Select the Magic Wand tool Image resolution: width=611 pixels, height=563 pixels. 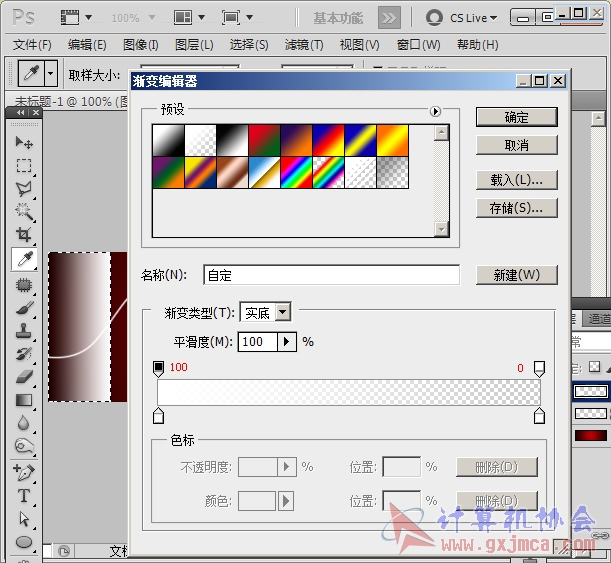pyautogui.click(x=24, y=212)
